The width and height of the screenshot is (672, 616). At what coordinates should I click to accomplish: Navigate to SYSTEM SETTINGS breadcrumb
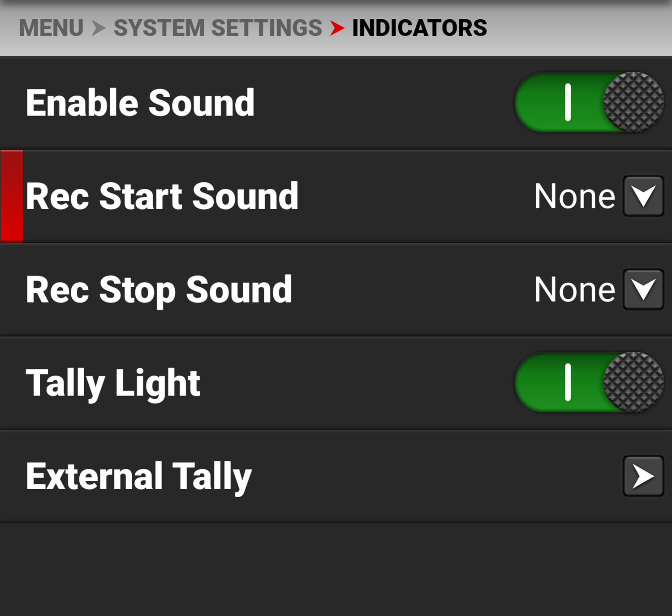coord(218,28)
